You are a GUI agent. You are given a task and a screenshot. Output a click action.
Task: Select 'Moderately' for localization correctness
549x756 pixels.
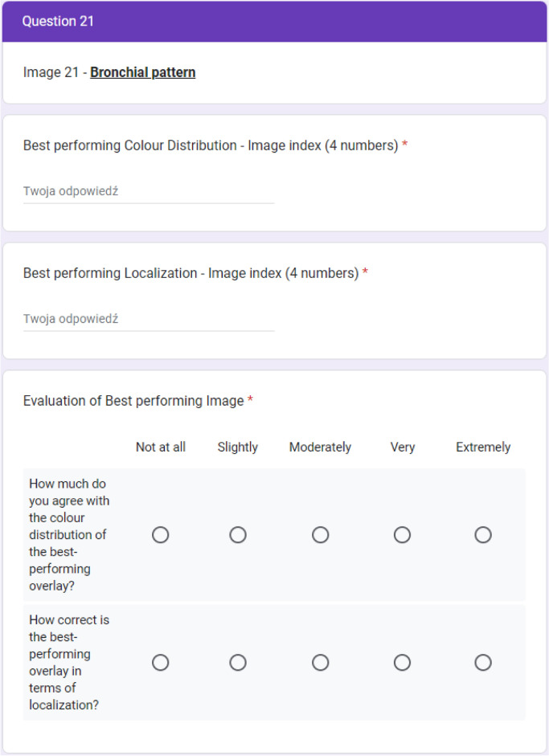click(321, 663)
